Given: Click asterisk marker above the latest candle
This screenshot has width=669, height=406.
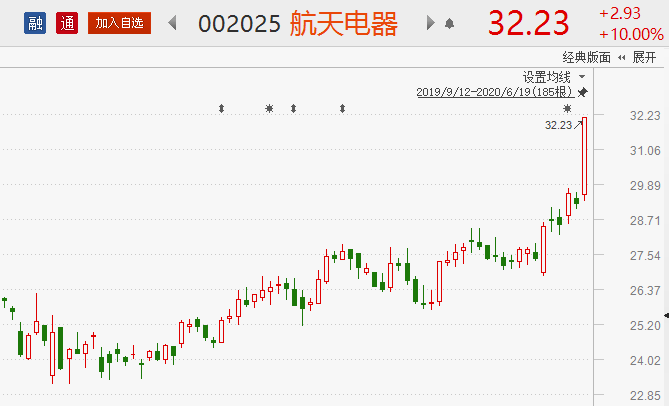Looking at the screenshot, I should click(x=567, y=108).
